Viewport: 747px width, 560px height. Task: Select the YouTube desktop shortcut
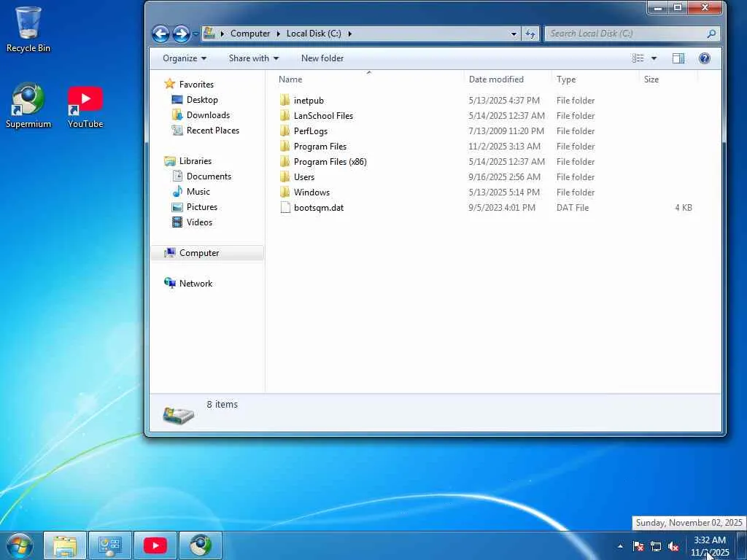pos(85,106)
